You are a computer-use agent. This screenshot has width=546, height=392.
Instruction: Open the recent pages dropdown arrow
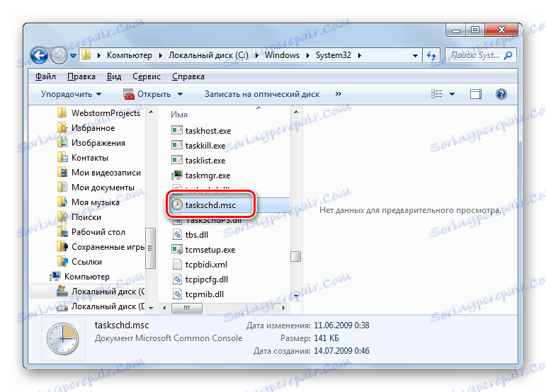[73, 56]
